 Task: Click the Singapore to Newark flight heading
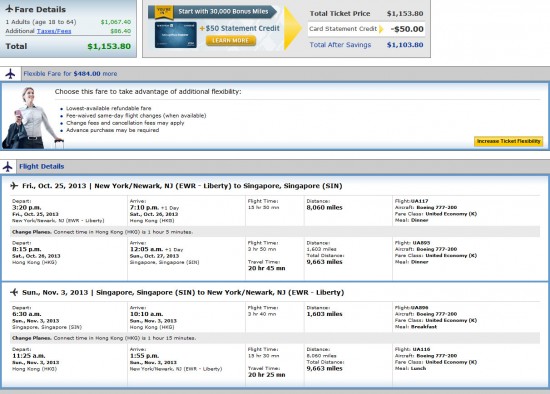tap(183, 292)
